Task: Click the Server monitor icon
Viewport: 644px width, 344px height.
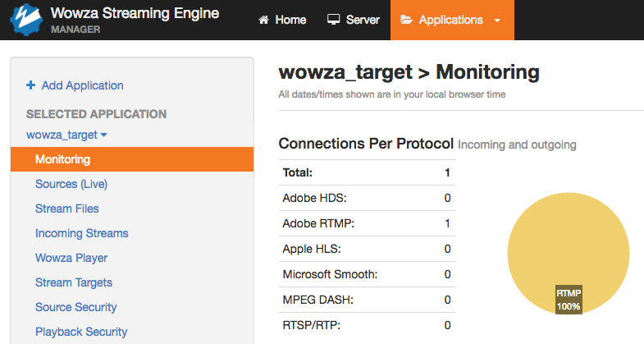Action: coord(333,20)
